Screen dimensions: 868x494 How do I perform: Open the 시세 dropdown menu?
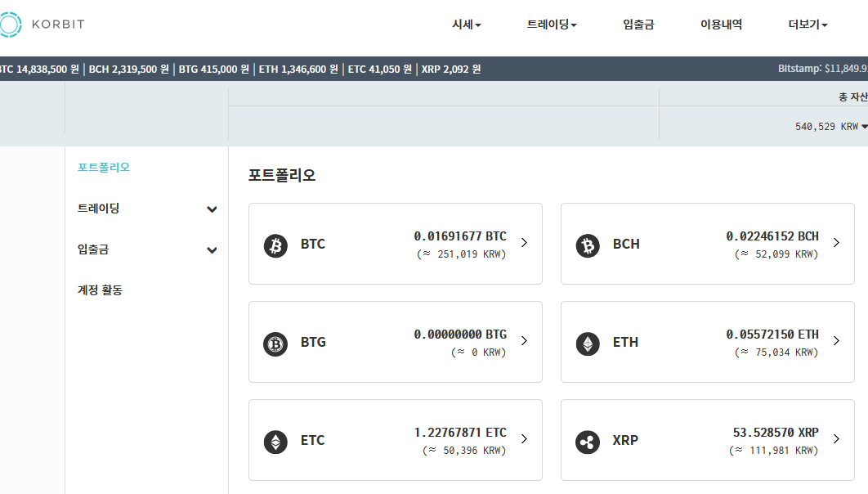pos(467,25)
